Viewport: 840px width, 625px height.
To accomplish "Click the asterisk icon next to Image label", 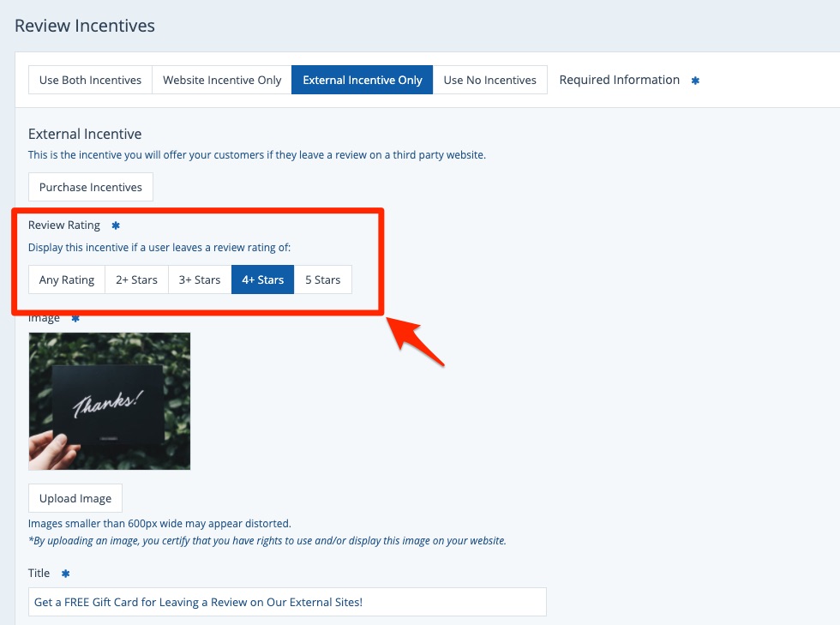I will click(x=75, y=319).
